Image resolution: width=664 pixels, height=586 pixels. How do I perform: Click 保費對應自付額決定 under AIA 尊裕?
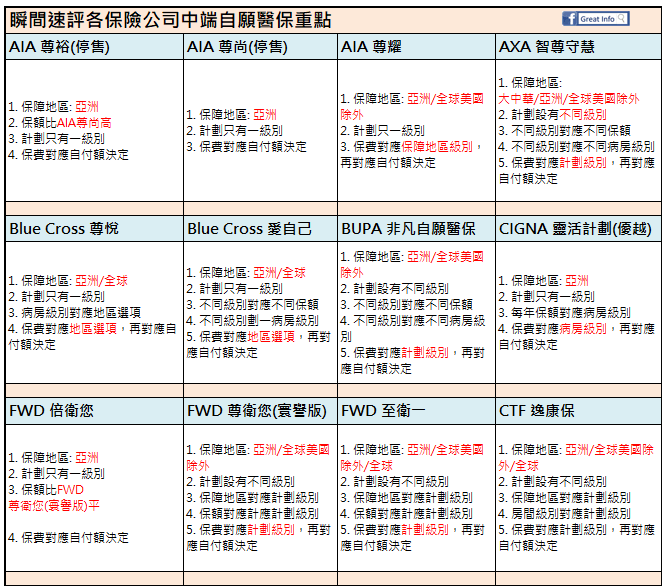click(x=75, y=155)
